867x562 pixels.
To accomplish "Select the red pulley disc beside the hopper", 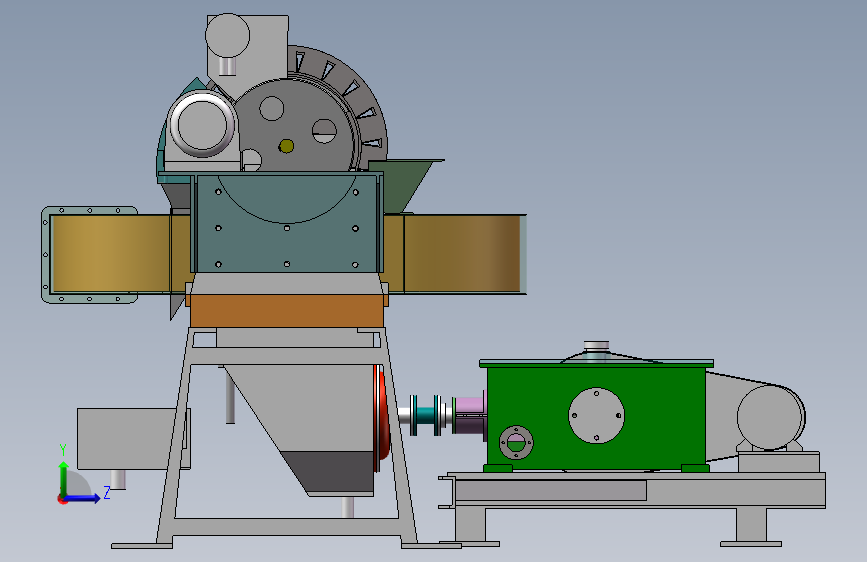I will 381,419.
